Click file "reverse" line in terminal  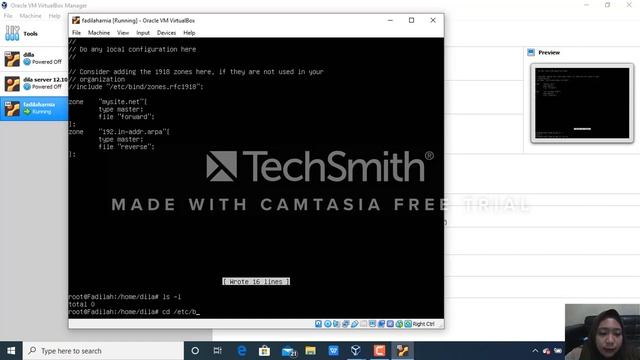[127, 147]
